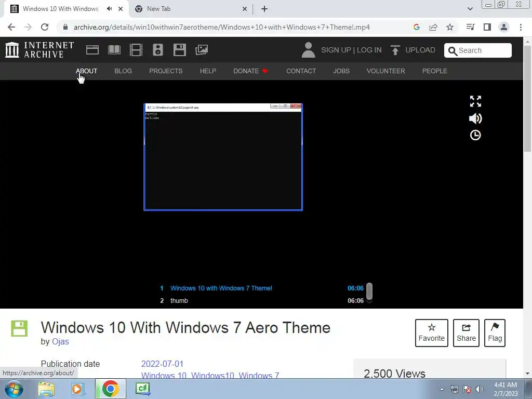
Task: Open the JOBS menu item
Action: click(x=341, y=71)
